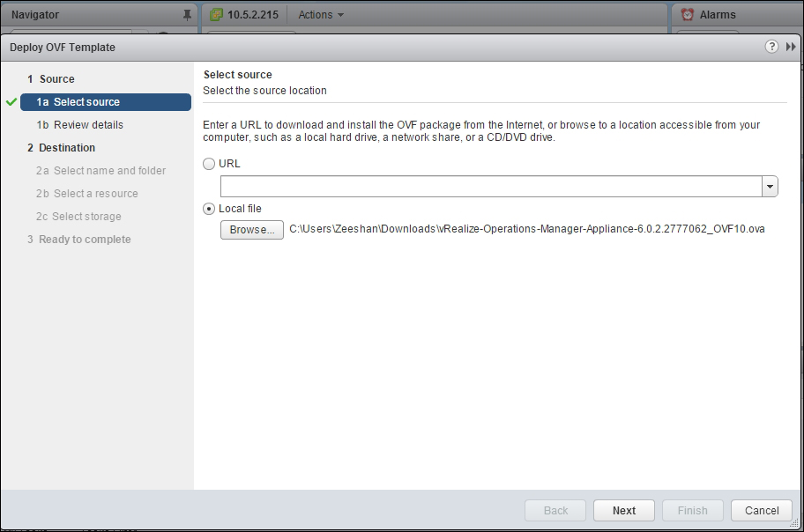Click the Destination section heading
Viewport: 804px width, 532px height.
pos(66,148)
